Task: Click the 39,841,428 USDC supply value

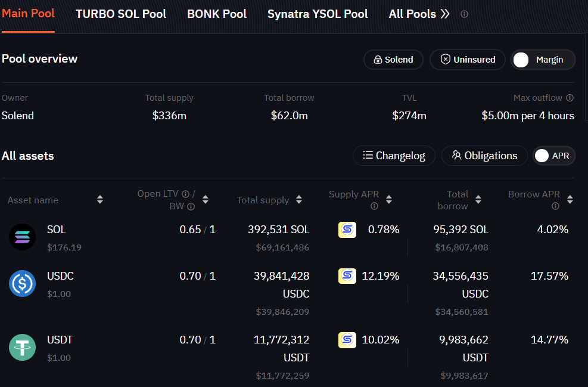Action: (282, 284)
